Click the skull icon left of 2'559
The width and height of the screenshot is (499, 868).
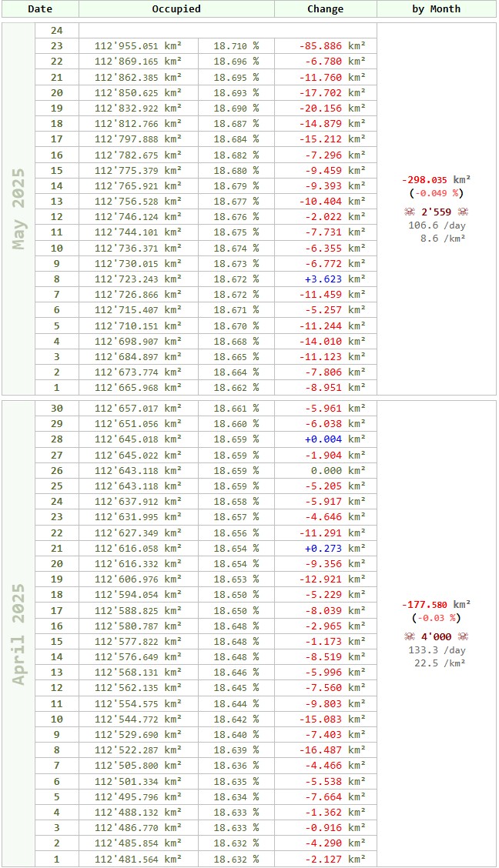click(409, 212)
